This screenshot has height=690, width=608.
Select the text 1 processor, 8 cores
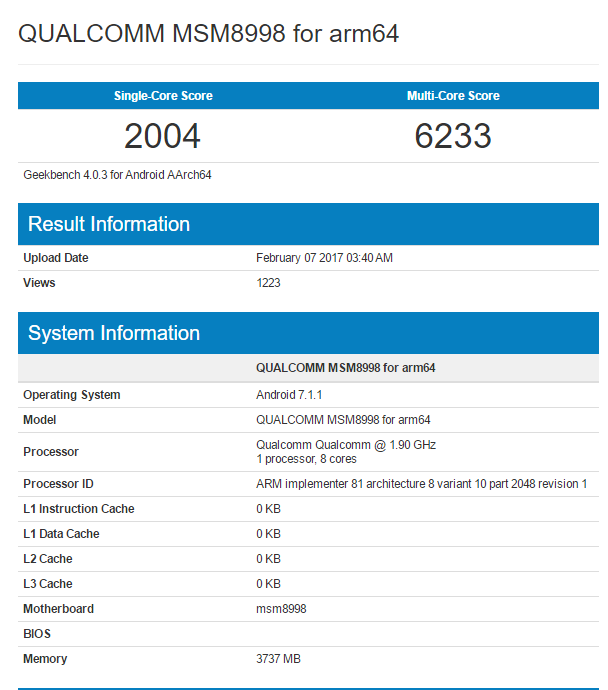pos(306,459)
